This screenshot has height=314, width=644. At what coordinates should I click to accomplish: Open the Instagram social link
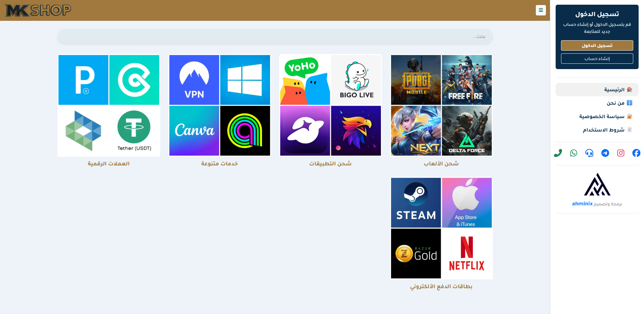tap(620, 153)
